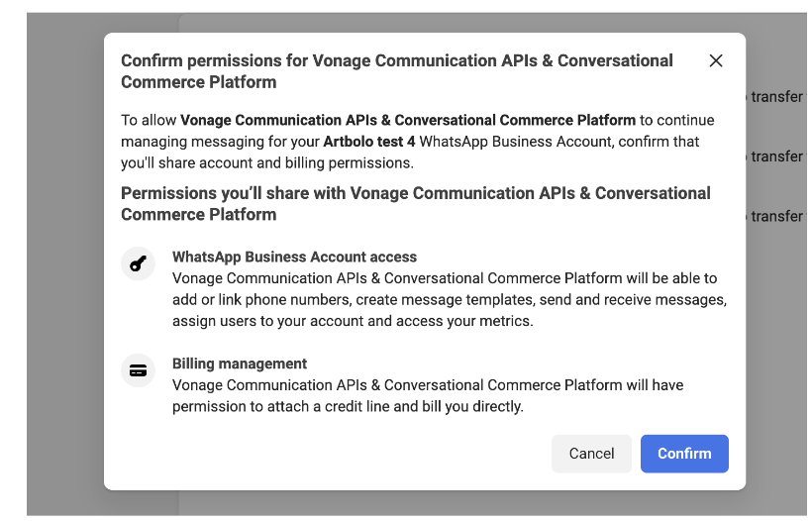Click the dialog title 'Confirm permissions for Vonage'
This screenshot has width=812, height=521.
(397, 71)
